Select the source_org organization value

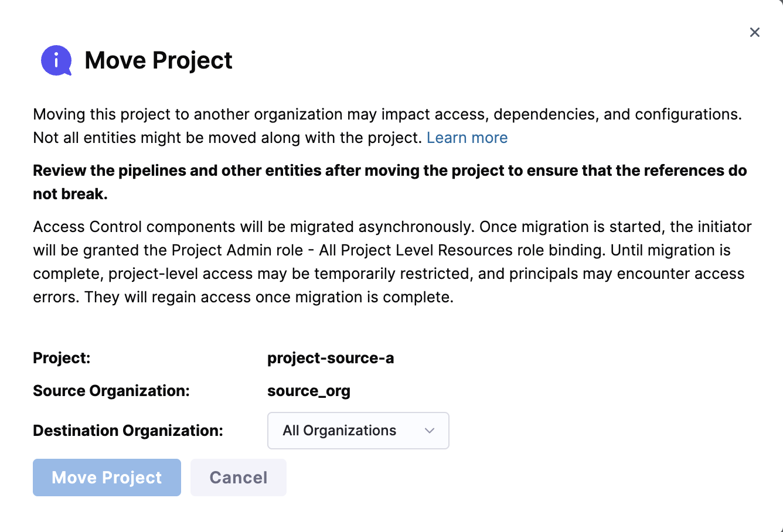[308, 391]
